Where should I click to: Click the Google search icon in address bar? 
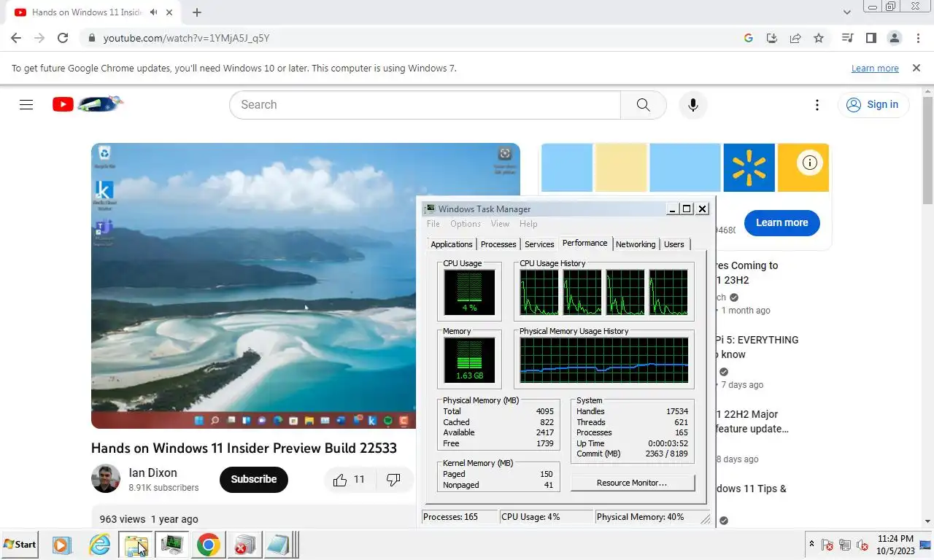(749, 38)
